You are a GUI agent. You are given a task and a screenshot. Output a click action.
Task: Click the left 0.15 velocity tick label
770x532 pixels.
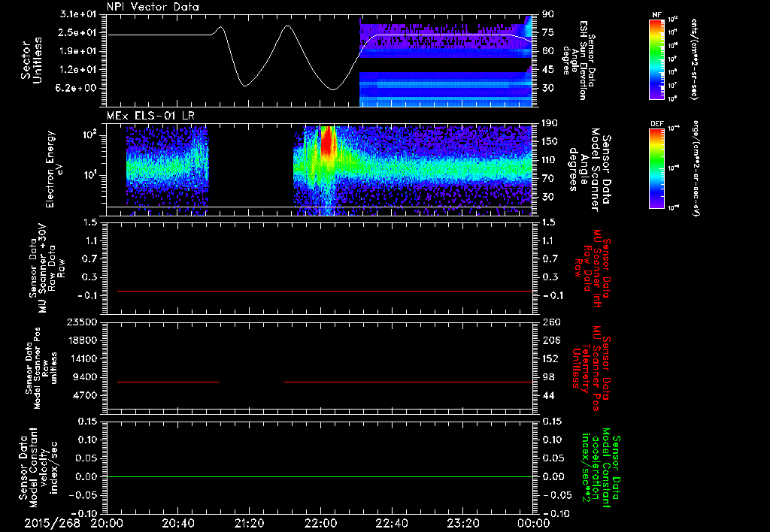pos(86,422)
